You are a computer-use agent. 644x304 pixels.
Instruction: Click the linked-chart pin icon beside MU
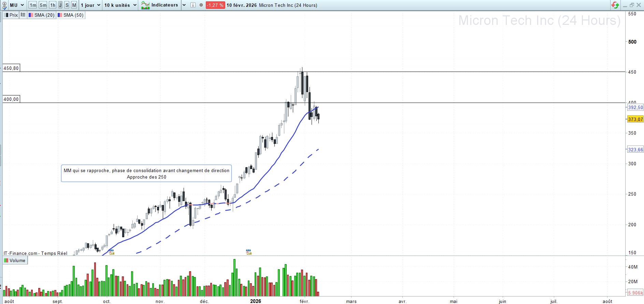click(x=4, y=5)
